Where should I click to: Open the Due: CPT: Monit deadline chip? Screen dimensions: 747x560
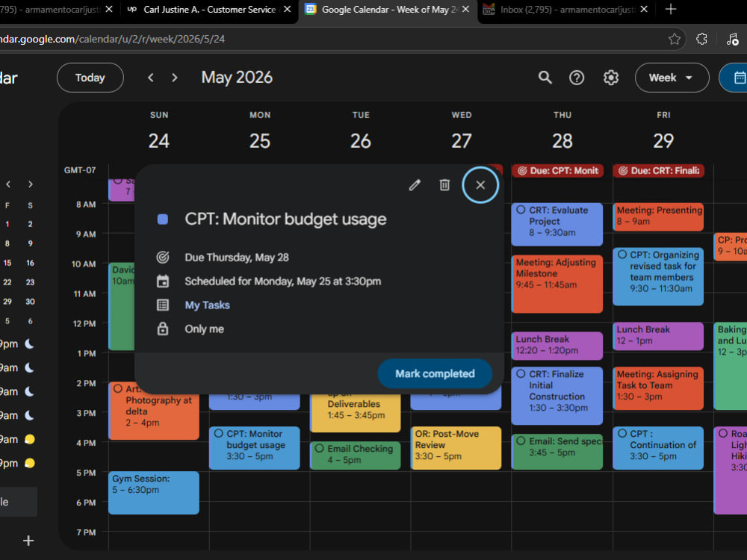[x=557, y=170]
